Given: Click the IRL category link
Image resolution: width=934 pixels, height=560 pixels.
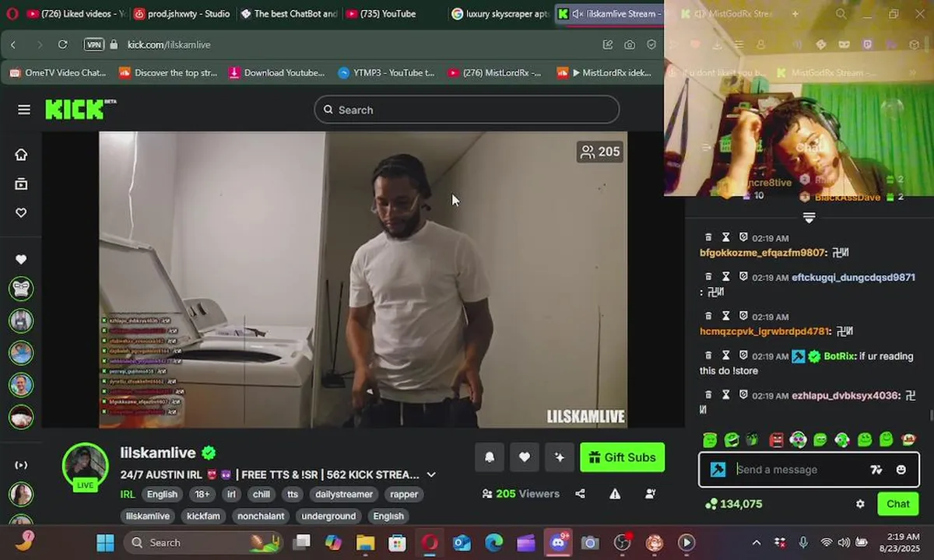Looking at the screenshot, I should 128,494.
